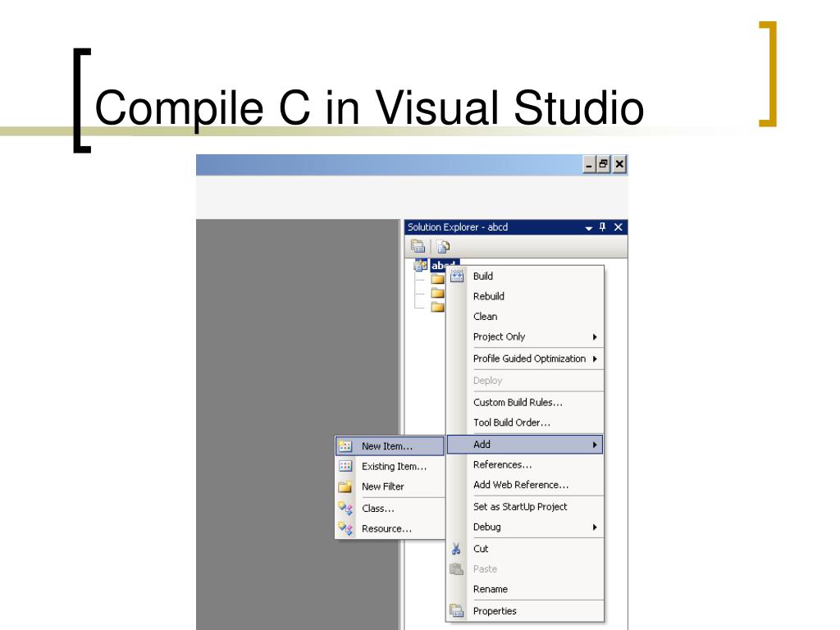Choose Tool Build Order... entry
This screenshot has width=840, height=630.
coord(525,422)
